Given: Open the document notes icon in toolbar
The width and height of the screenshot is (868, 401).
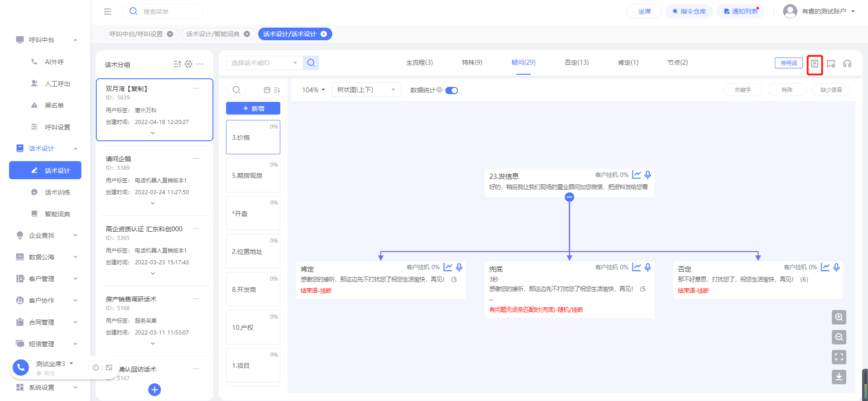Looking at the screenshot, I should [815, 64].
